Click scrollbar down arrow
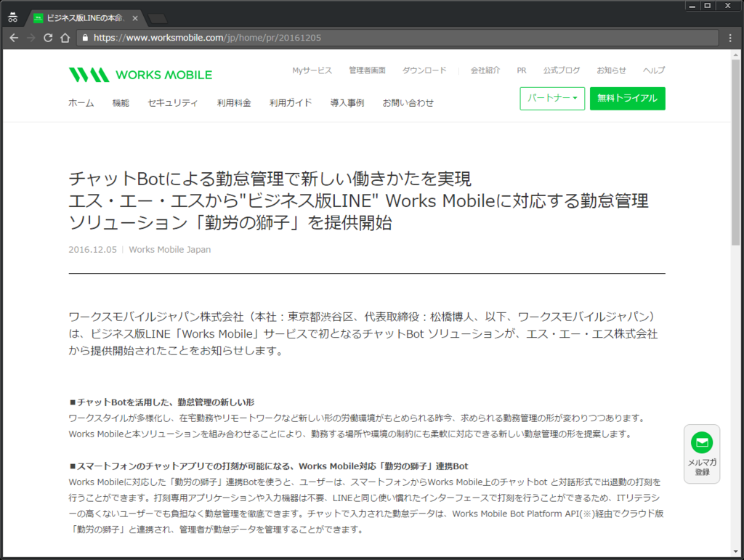 [x=736, y=551]
